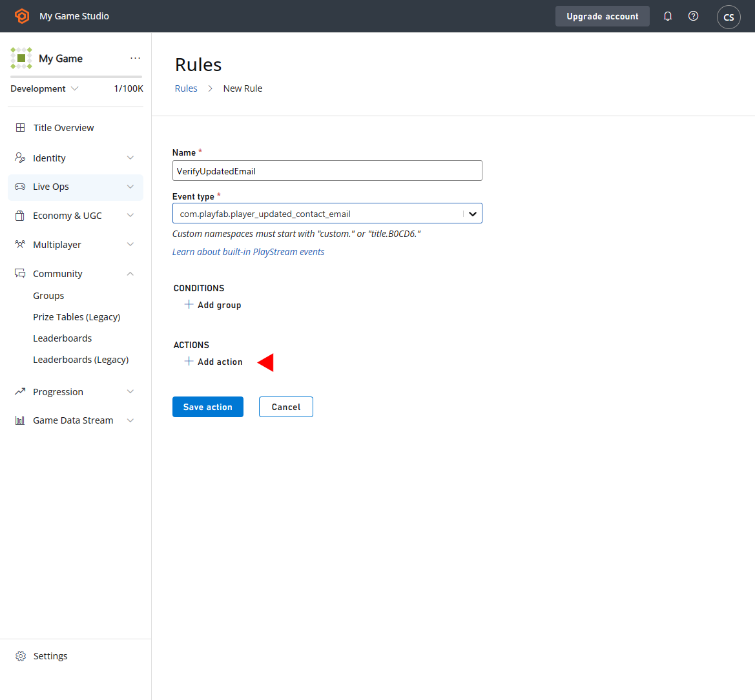
Task: Open Groups under Community
Action: point(48,296)
